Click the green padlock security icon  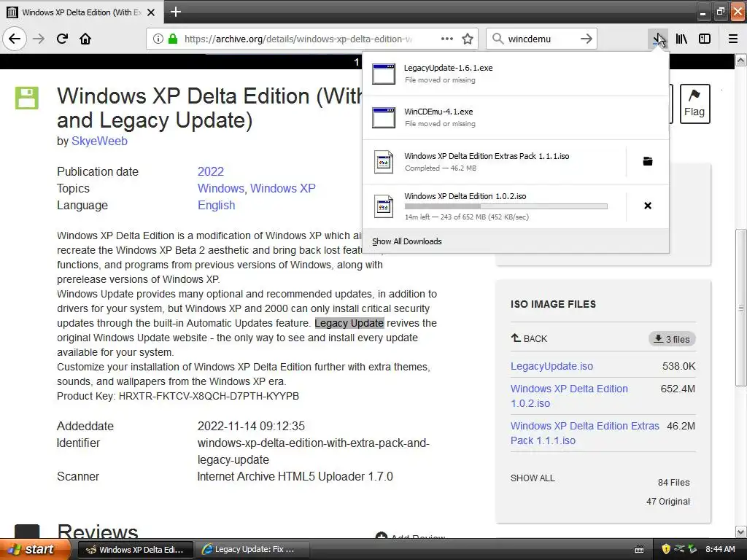coord(172,39)
